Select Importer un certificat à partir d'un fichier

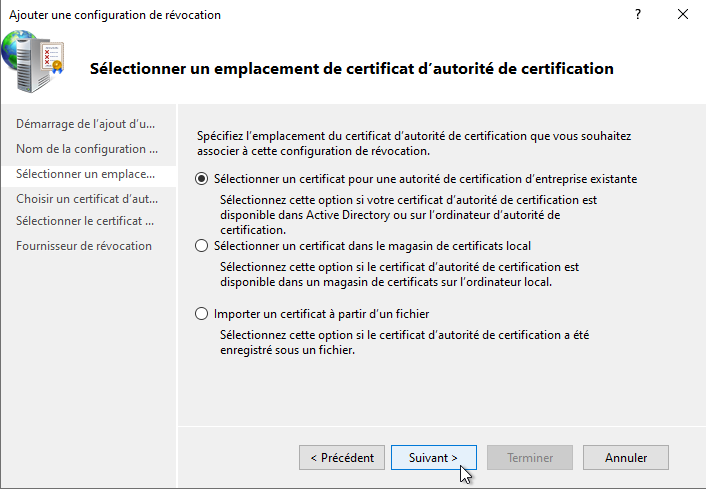point(202,314)
